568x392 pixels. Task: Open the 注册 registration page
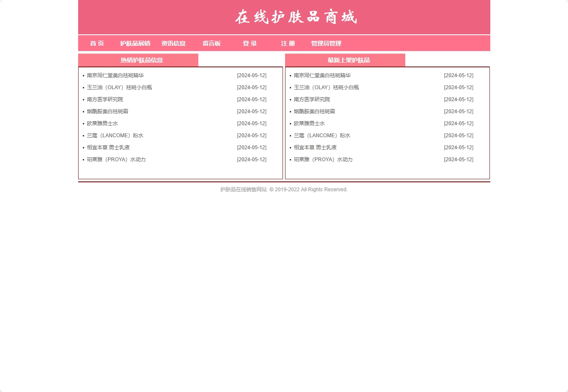click(288, 43)
